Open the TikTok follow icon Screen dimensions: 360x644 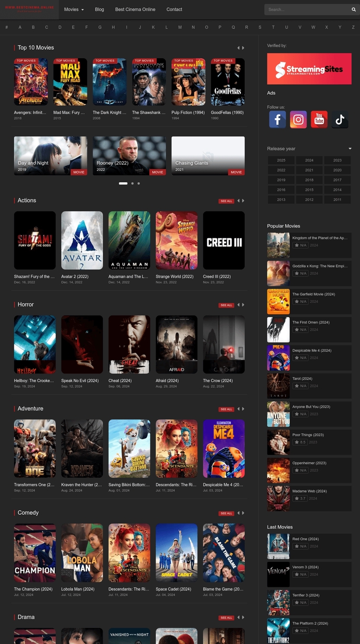(x=340, y=120)
